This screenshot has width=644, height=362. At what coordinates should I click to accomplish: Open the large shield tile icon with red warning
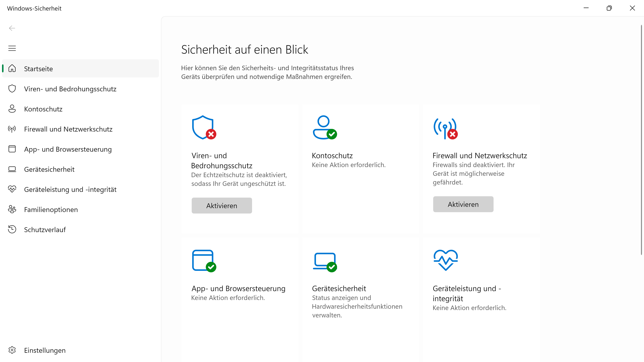pos(204,127)
